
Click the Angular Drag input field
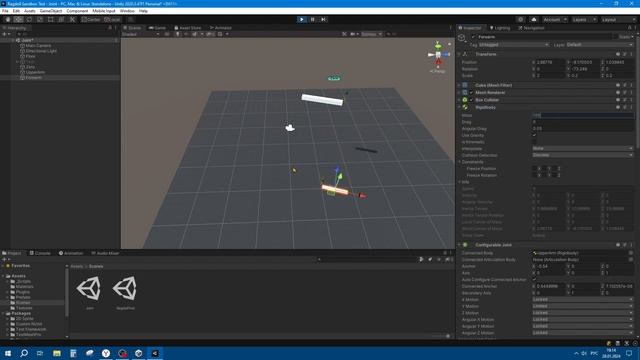pyautogui.click(x=582, y=129)
